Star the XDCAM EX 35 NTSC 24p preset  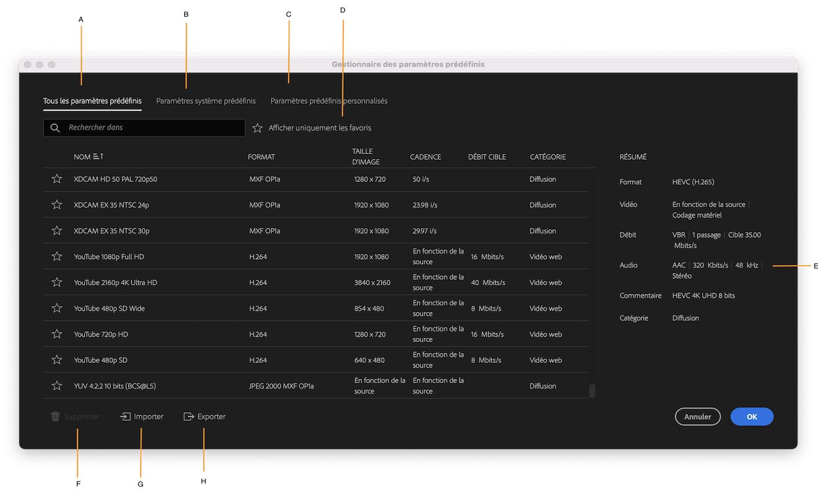pyautogui.click(x=57, y=205)
